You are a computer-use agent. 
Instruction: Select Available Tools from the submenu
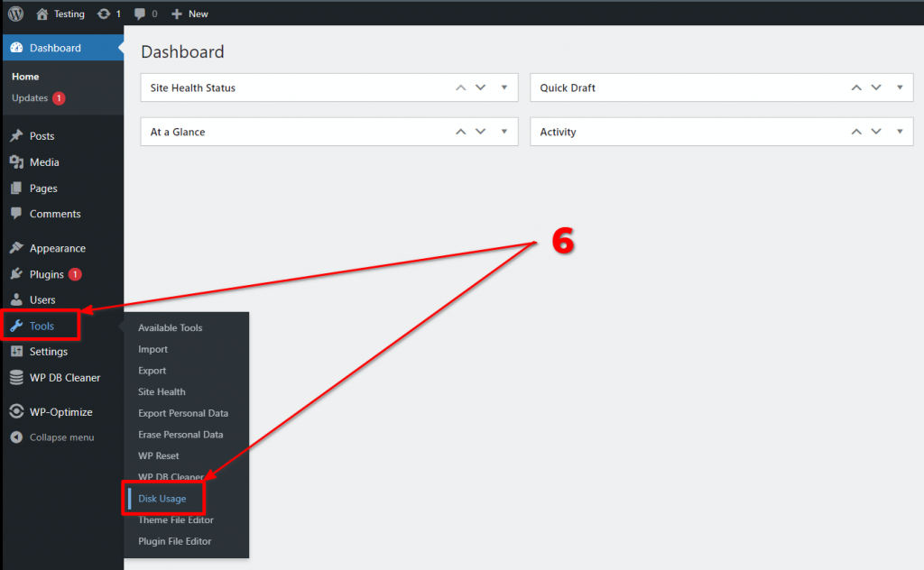[171, 328]
